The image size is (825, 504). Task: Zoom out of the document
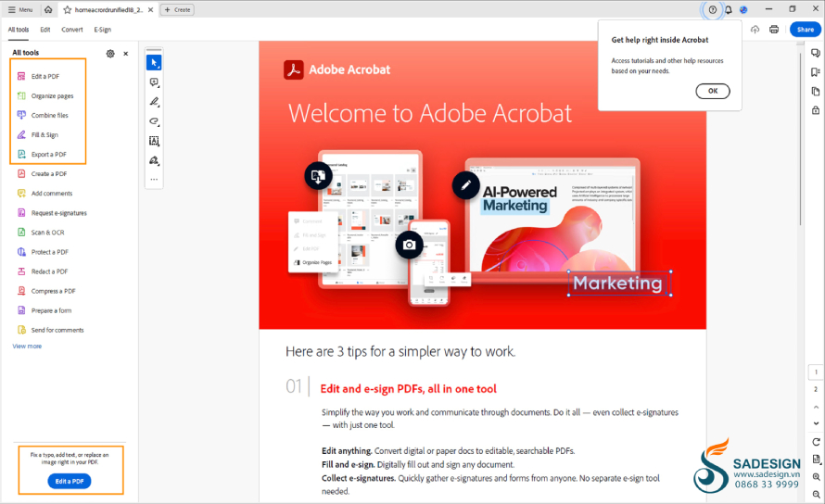pyautogui.click(x=816, y=494)
